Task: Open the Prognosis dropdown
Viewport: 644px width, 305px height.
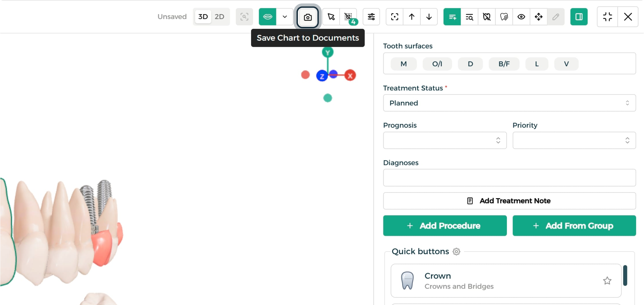Action: 445,140
